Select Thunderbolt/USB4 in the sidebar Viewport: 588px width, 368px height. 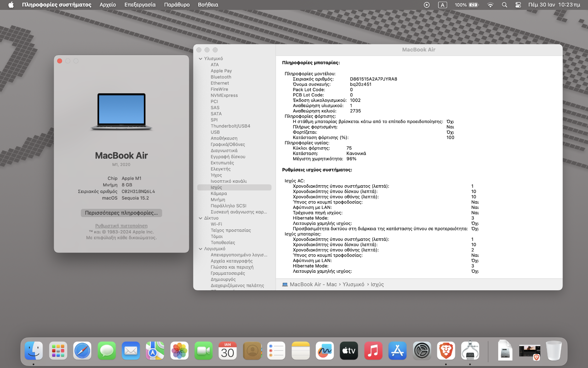tap(230, 126)
